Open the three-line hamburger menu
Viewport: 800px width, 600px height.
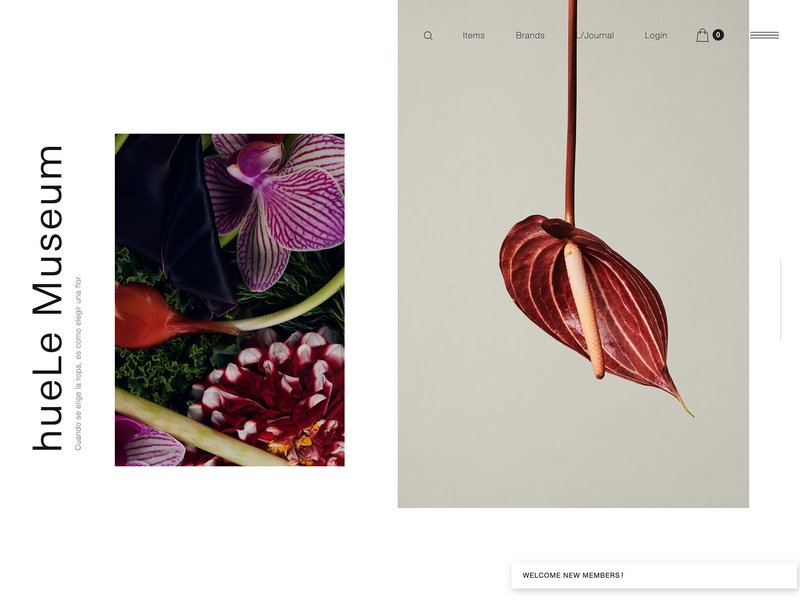pos(764,35)
